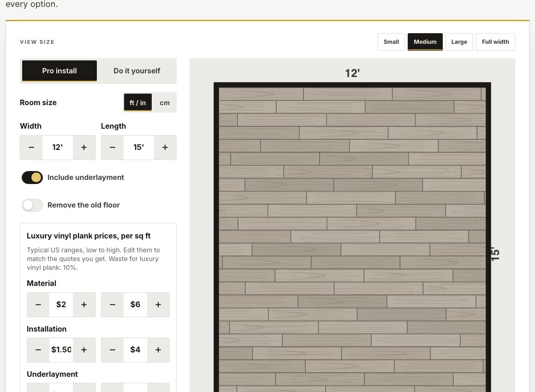Raise the Material low price
The image size is (535, 392).
(x=84, y=305)
